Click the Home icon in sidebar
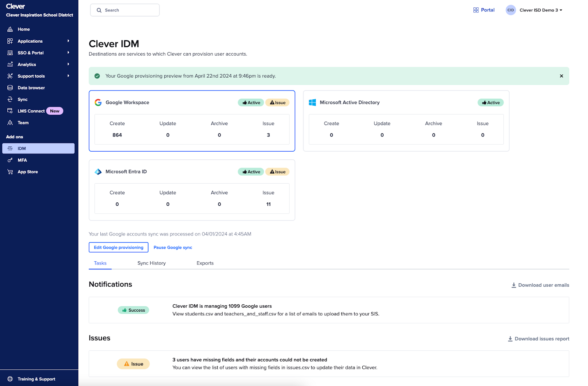 pos(10,29)
